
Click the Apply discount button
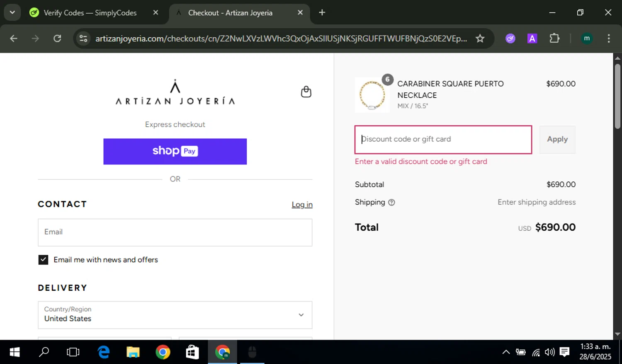(x=557, y=140)
